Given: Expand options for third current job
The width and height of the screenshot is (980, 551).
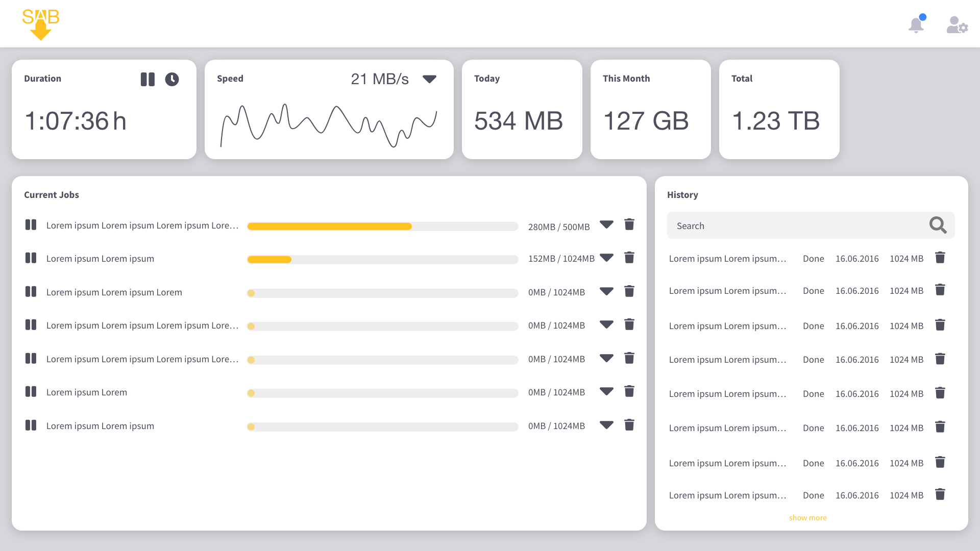Looking at the screenshot, I should point(606,291).
